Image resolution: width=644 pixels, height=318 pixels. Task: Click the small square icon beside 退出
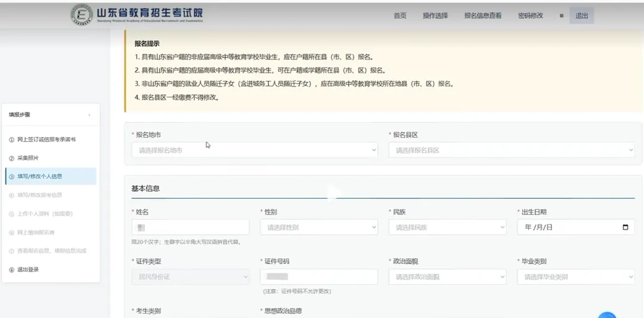pyautogui.click(x=562, y=16)
